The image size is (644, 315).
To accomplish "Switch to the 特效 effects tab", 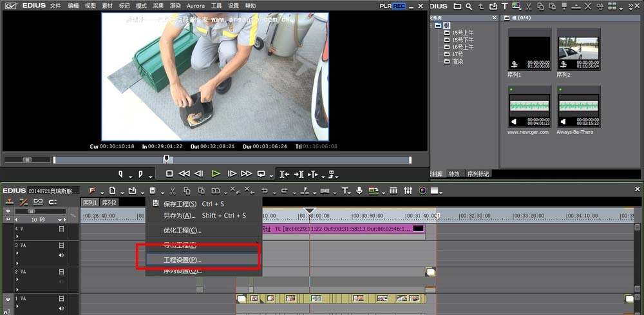I will click(455, 174).
